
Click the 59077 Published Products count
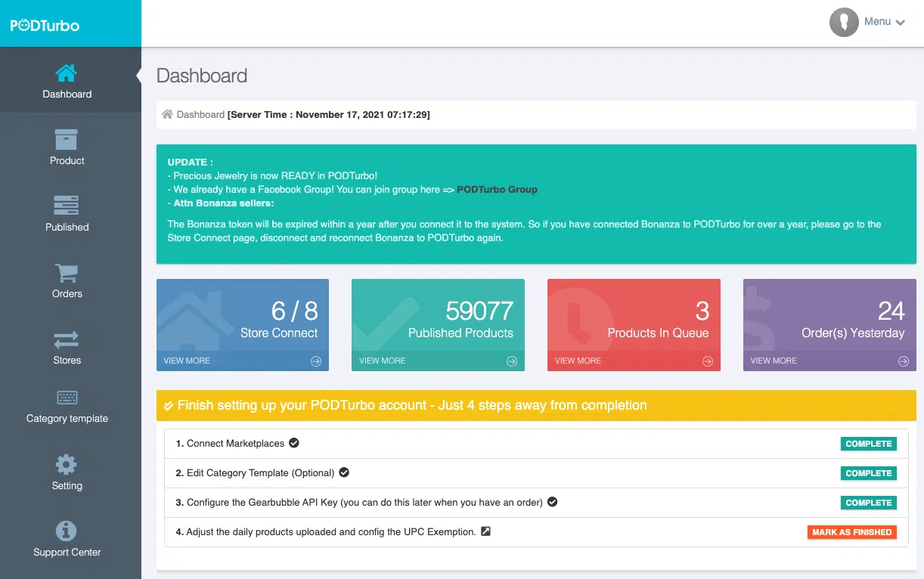479,311
